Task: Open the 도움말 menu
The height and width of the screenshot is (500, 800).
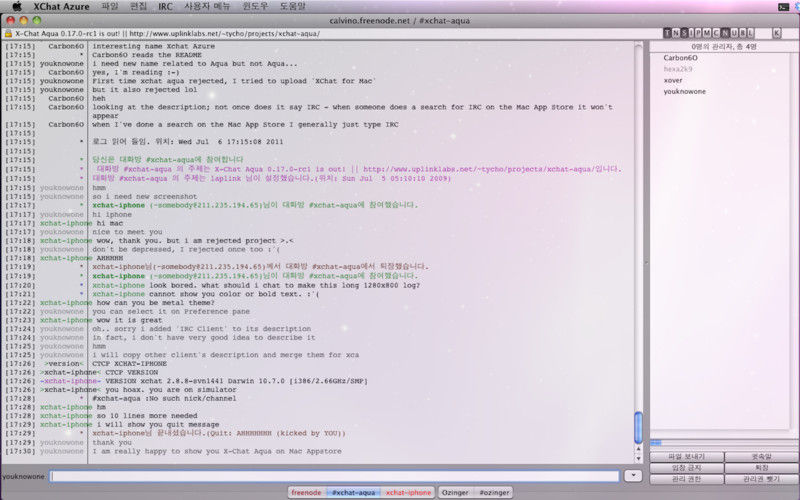Action: 293,7
